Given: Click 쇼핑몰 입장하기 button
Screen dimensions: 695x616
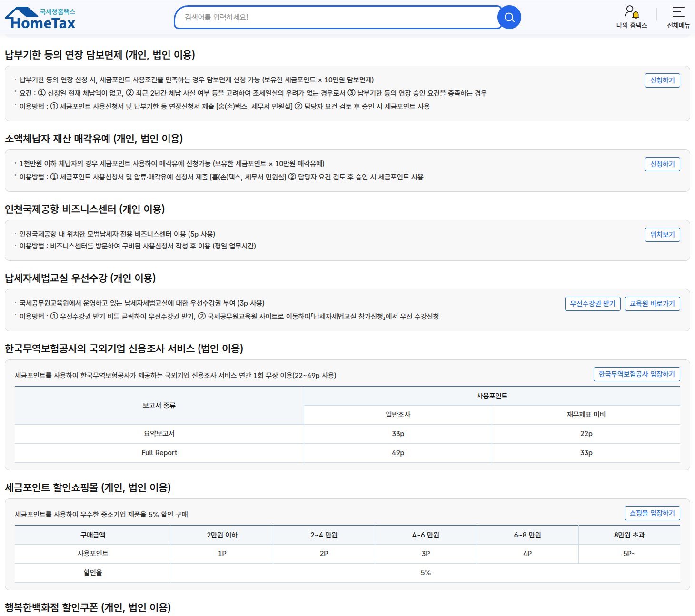Looking at the screenshot, I should (x=652, y=513).
